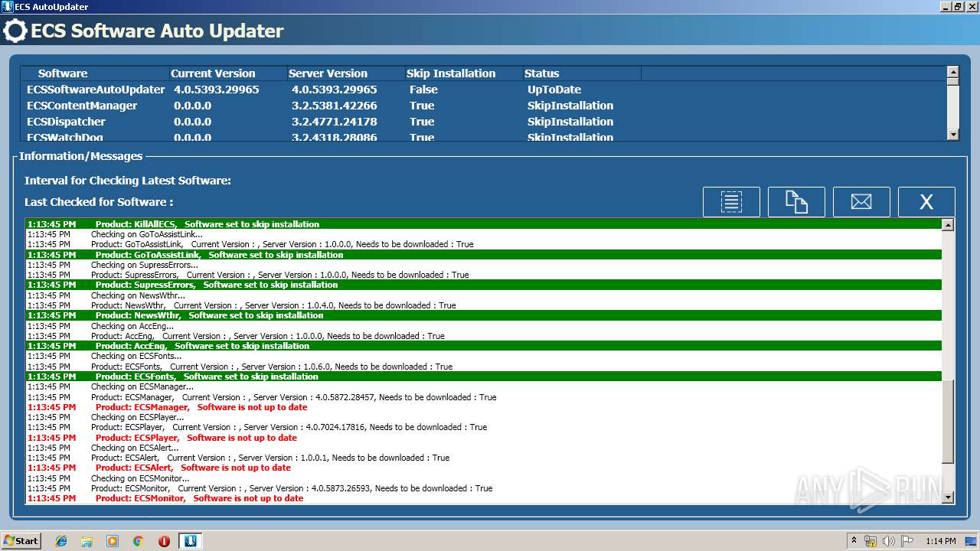Click 'Last Checked for Software' label

[x=99, y=202]
